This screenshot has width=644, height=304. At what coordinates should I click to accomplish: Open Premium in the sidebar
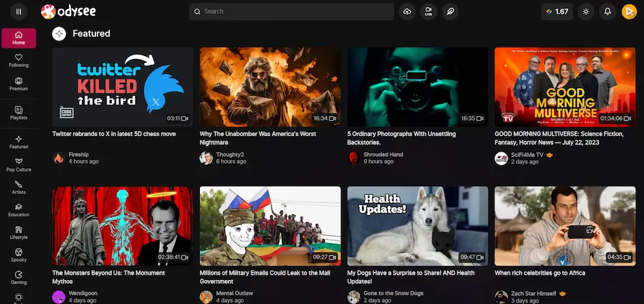18,84
